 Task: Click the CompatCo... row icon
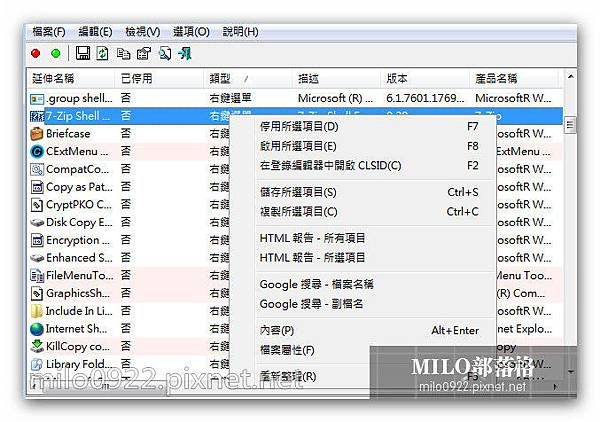(37, 169)
